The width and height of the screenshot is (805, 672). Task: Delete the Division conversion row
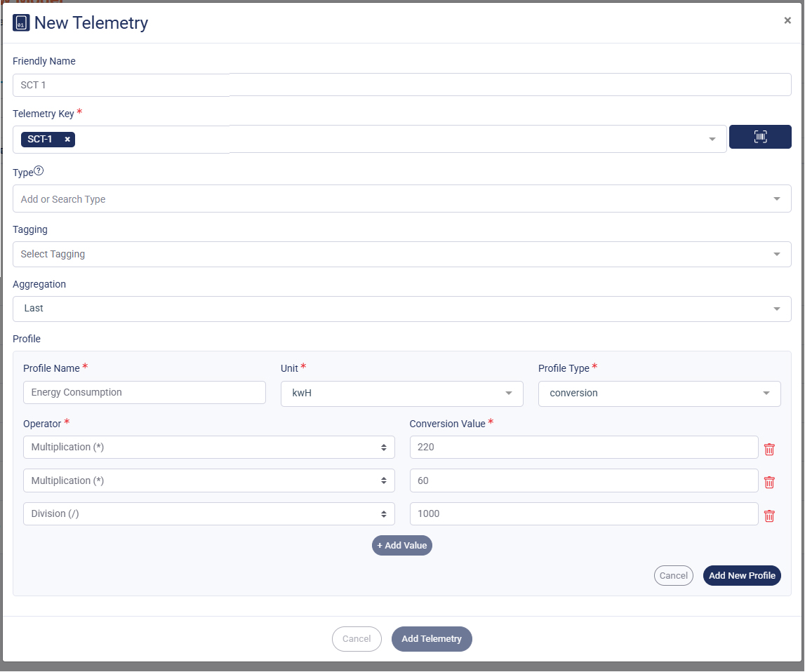(x=769, y=516)
